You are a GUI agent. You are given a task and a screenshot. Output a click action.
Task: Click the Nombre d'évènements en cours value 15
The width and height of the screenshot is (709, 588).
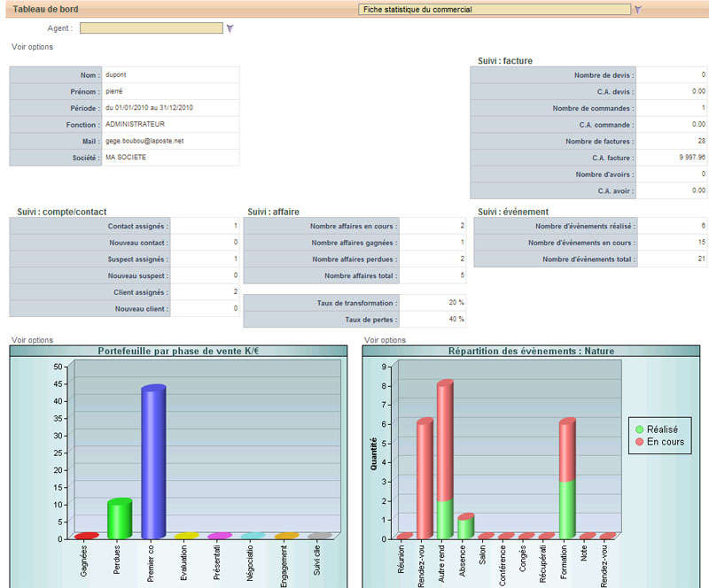click(701, 243)
